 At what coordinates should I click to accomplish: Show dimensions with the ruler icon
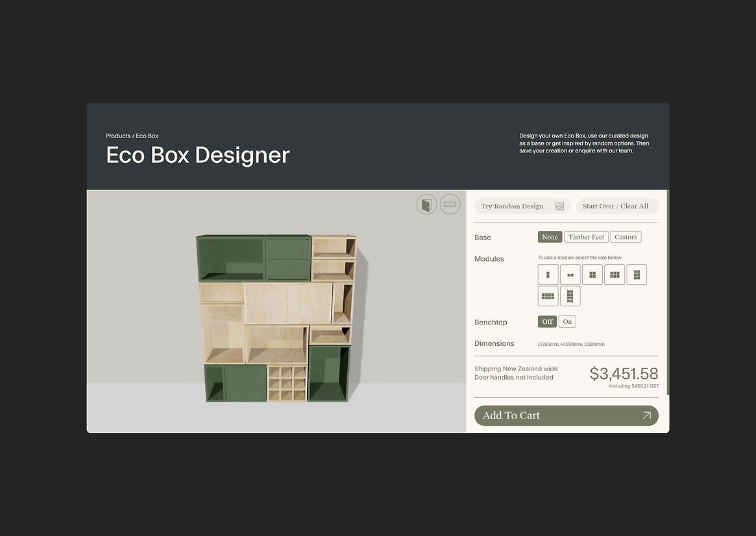(x=450, y=204)
